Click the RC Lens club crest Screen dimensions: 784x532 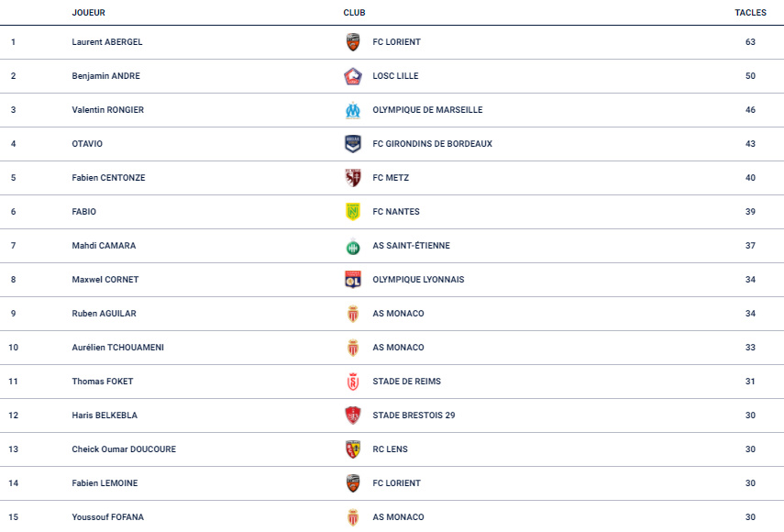tap(353, 449)
